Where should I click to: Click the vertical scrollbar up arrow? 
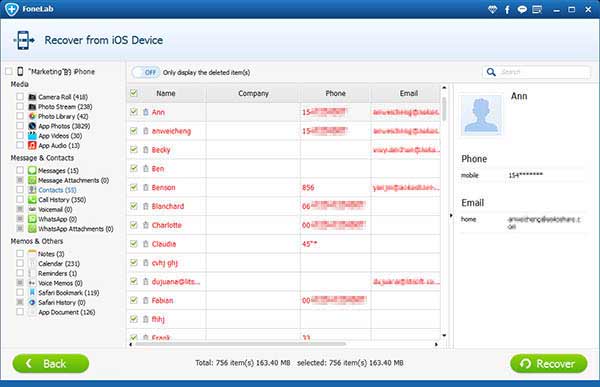[444, 88]
